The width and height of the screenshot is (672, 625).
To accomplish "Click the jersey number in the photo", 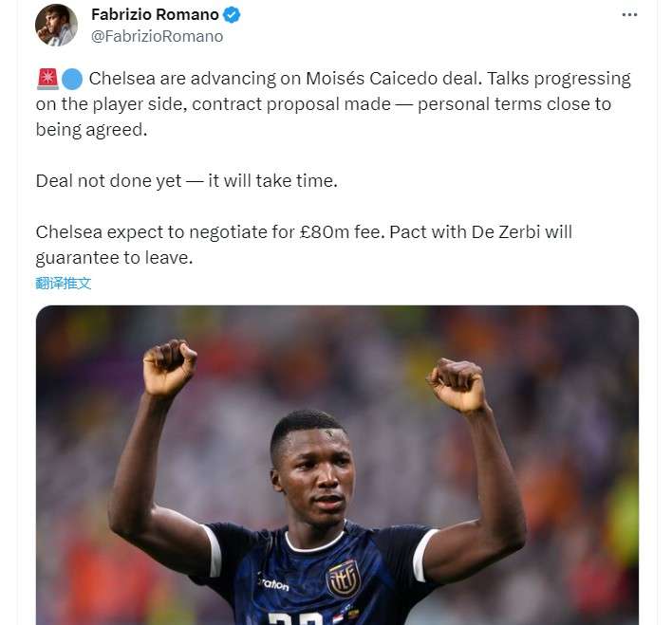I will coord(296,619).
